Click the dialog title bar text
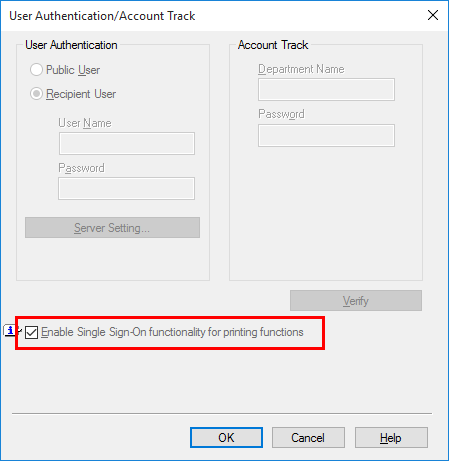Image resolution: width=449 pixels, height=461 pixels. [x=102, y=16]
